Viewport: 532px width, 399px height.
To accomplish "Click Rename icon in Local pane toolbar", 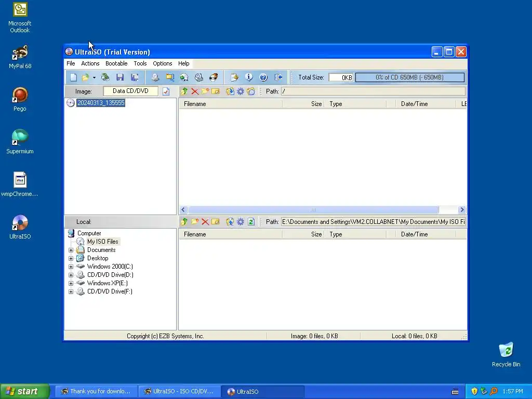I will (x=216, y=221).
